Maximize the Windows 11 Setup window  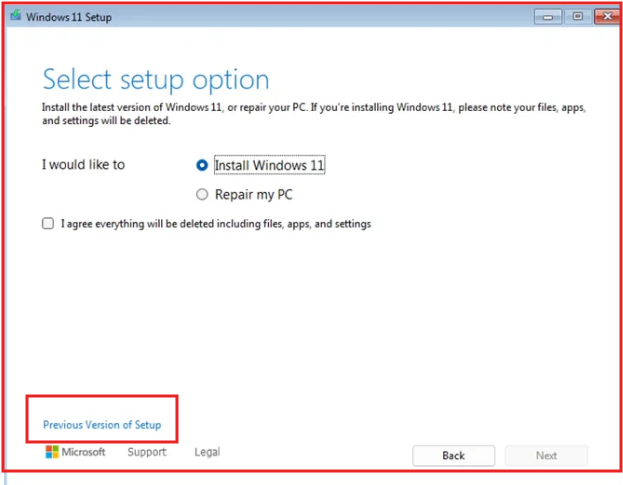click(x=578, y=16)
